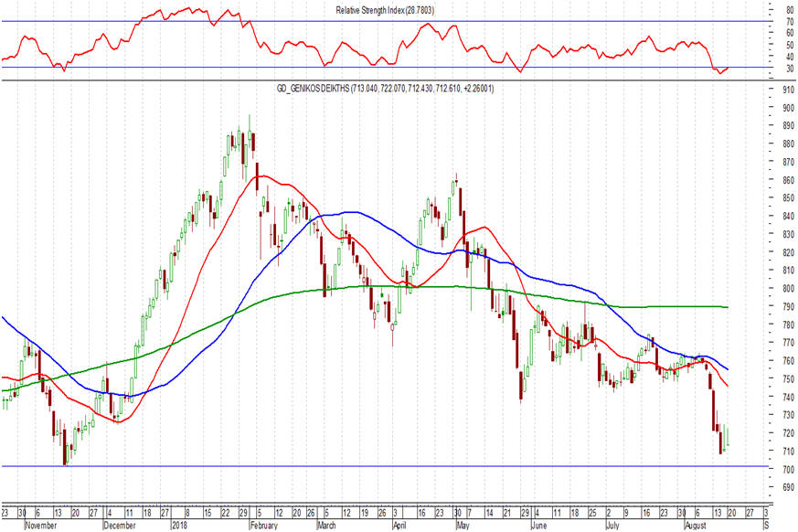Click the price axis label 760

tap(788, 361)
